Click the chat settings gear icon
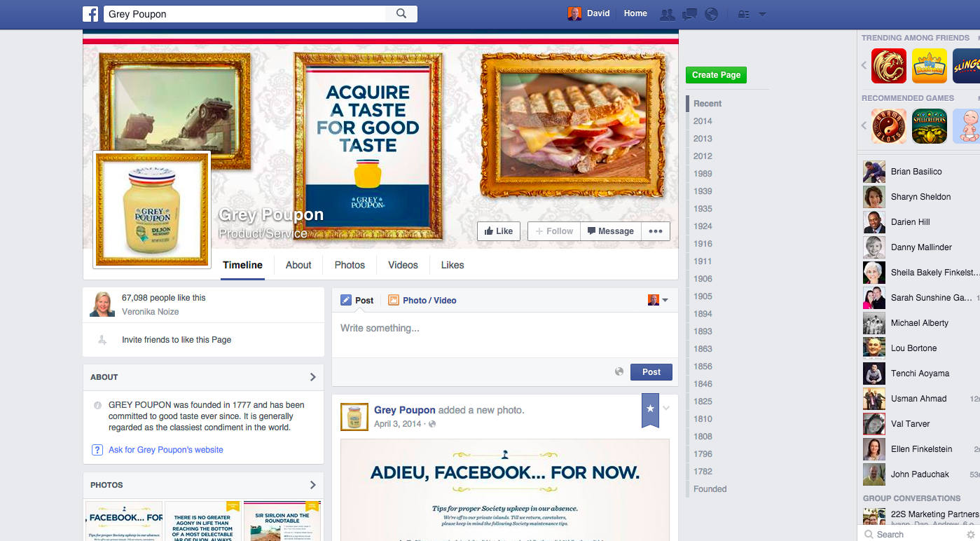The height and width of the screenshot is (541, 980). pyautogui.click(x=969, y=534)
